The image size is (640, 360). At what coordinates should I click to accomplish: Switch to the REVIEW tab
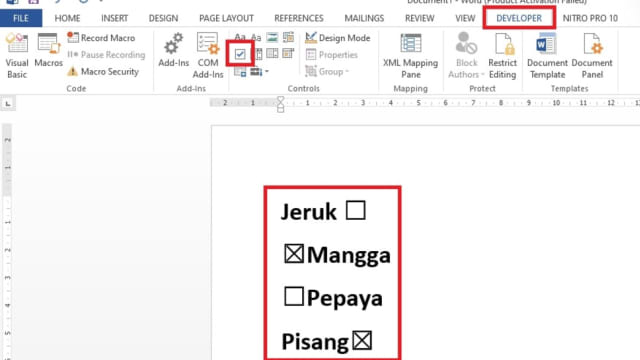pos(420,18)
